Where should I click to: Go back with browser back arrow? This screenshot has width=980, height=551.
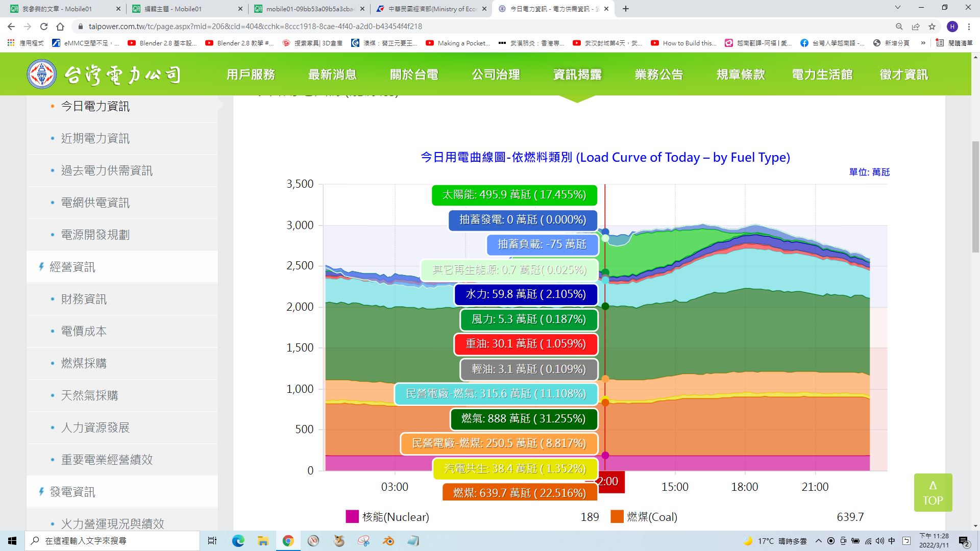(x=11, y=27)
